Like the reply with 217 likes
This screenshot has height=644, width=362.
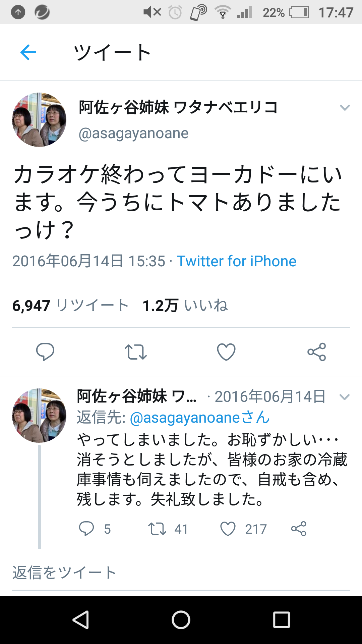[228, 529]
